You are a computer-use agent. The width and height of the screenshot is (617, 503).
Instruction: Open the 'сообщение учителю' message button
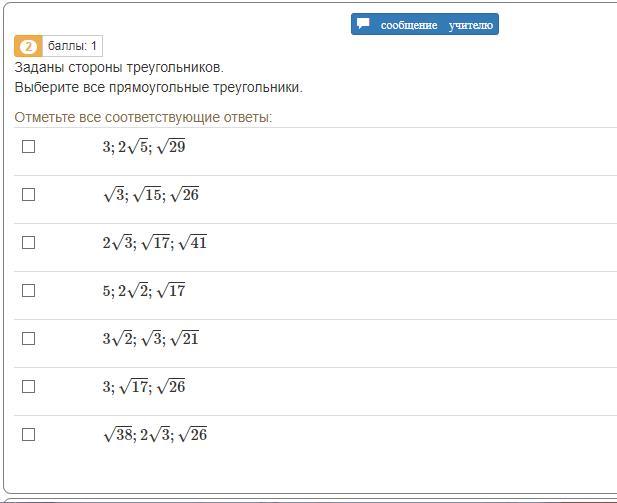click(425, 24)
